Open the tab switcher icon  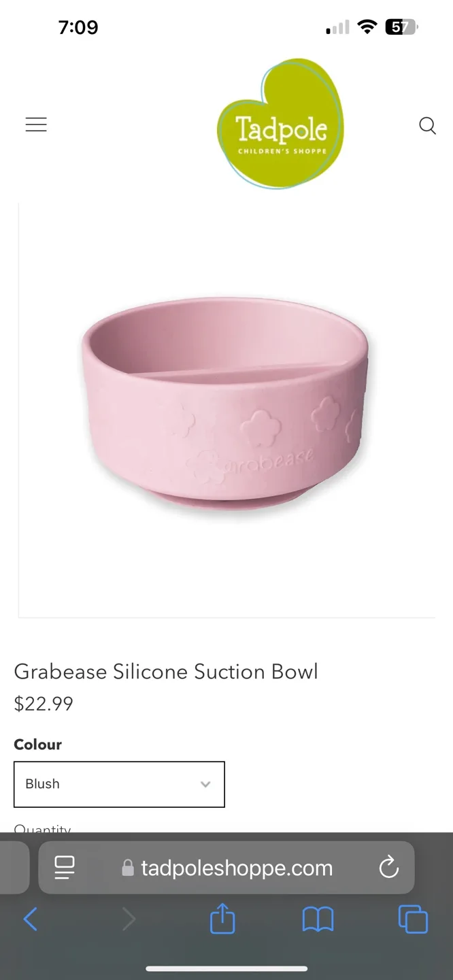point(413,919)
